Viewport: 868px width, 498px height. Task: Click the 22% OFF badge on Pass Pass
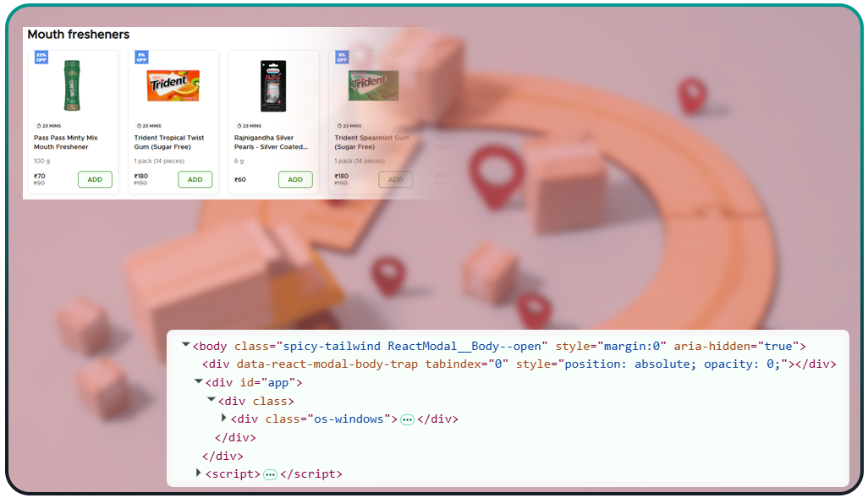pyautogui.click(x=41, y=56)
